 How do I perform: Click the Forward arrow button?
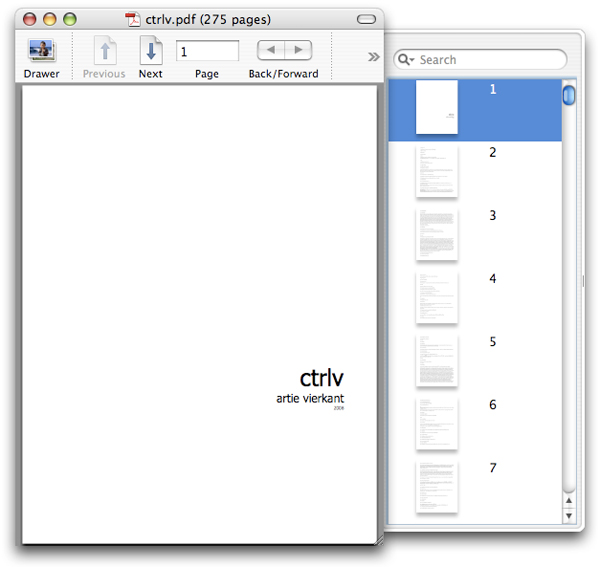298,50
